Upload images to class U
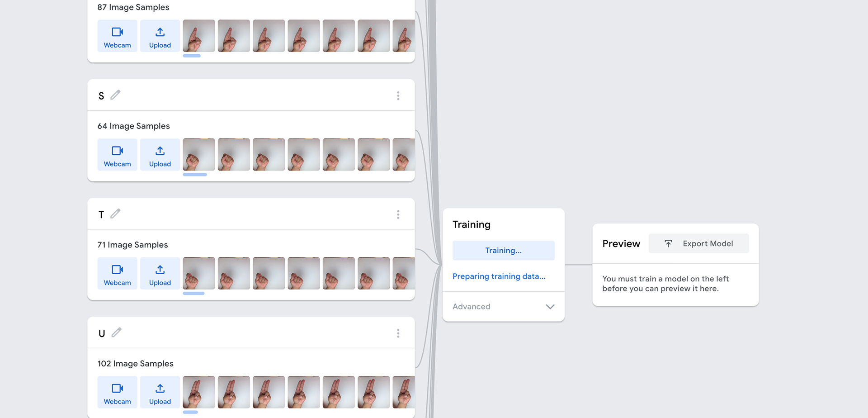Viewport: 868px width, 418px height. tap(160, 392)
